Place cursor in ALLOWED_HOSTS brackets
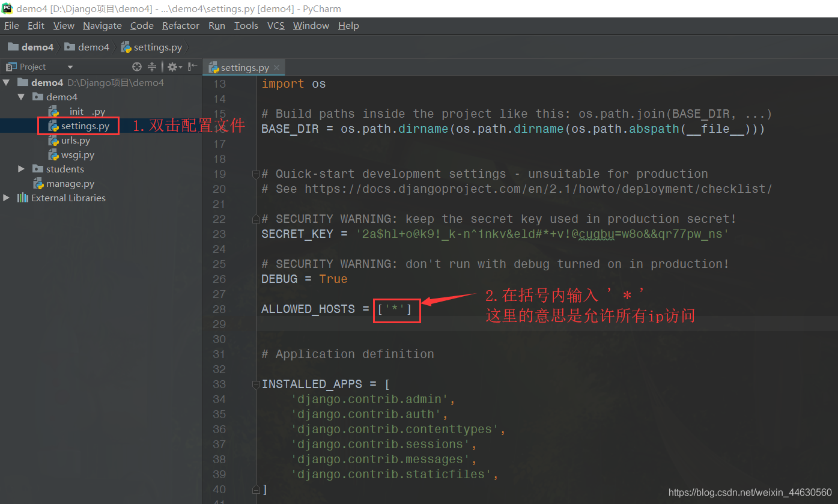The image size is (838, 504). tap(396, 309)
